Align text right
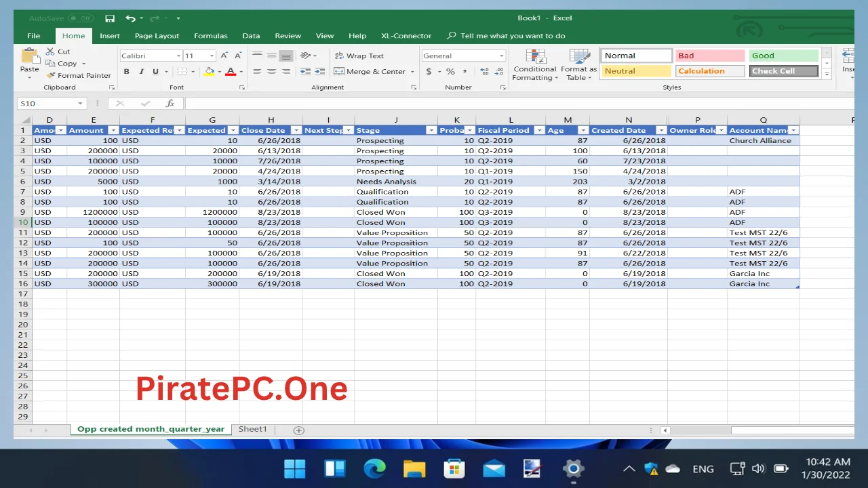Screen dimensions: 868x488 point(286,71)
